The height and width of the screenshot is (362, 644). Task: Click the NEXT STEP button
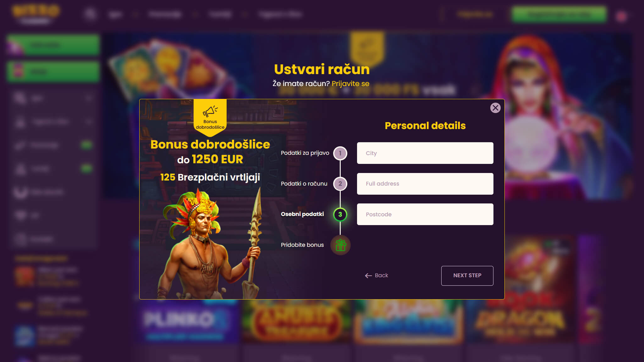pyautogui.click(x=467, y=276)
